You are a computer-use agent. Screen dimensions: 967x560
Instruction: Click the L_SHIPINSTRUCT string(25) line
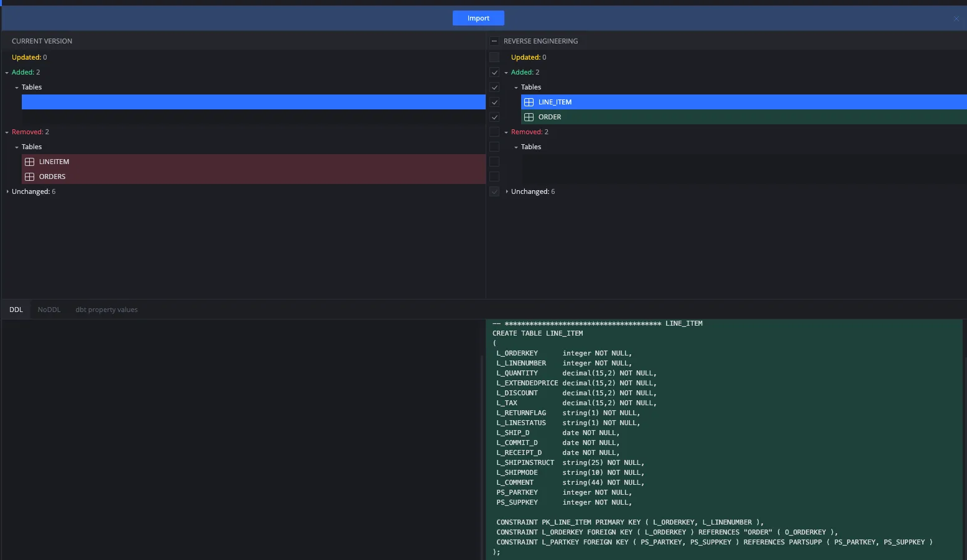(570, 462)
